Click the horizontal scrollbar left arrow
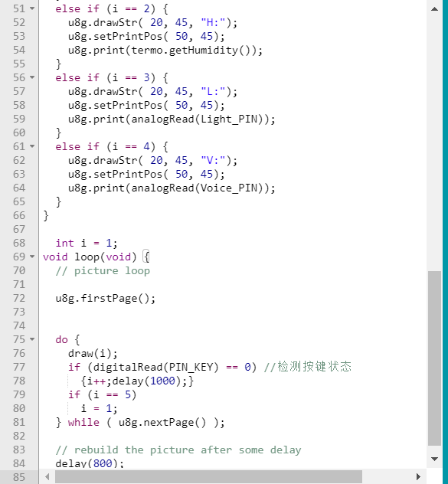448x484 pixels. tap(47, 477)
